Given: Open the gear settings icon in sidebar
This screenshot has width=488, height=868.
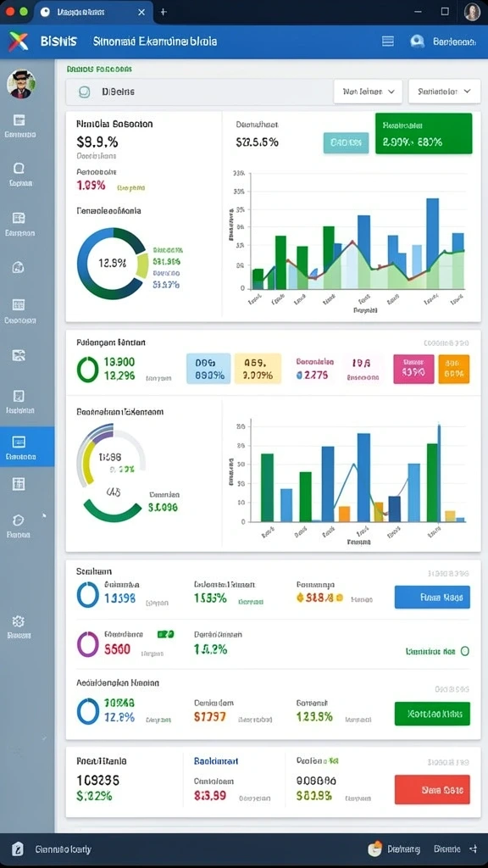Looking at the screenshot, I should [x=19, y=620].
